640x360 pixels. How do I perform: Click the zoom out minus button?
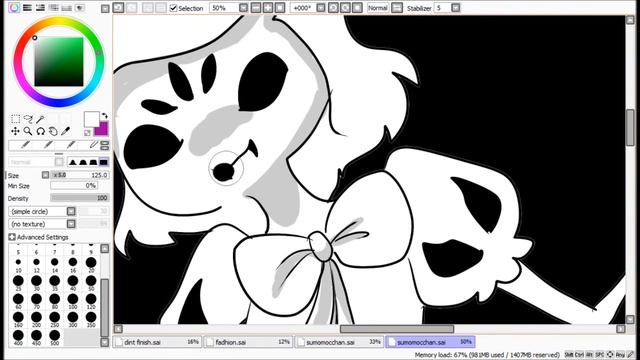[x=256, y=8]
